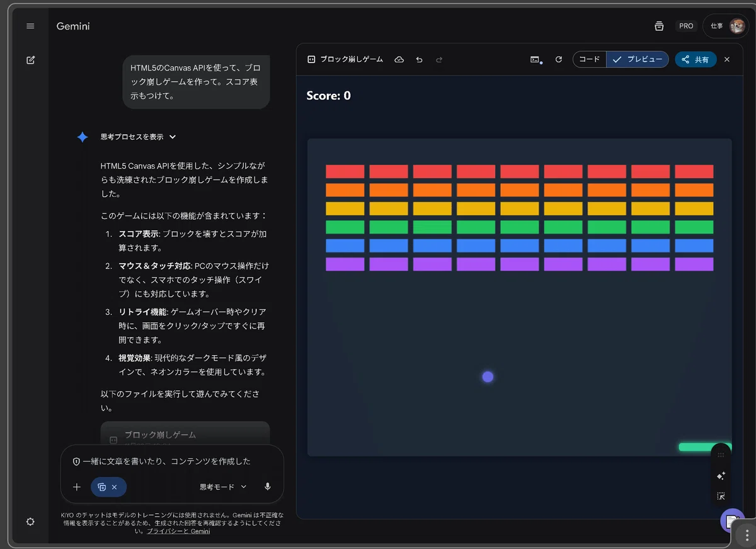Switch to the プレビュー tab
The width and height of the screenshot is (756, 549).
638,59
